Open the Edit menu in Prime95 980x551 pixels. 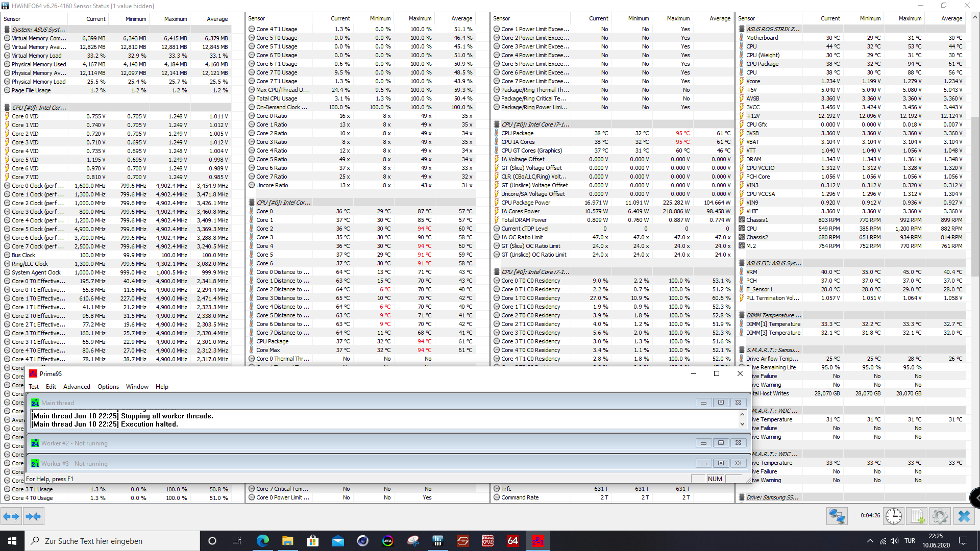click(51, 387)
